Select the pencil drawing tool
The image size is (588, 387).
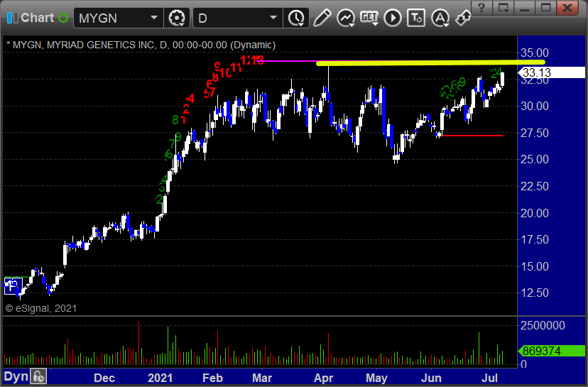(322, 18)
